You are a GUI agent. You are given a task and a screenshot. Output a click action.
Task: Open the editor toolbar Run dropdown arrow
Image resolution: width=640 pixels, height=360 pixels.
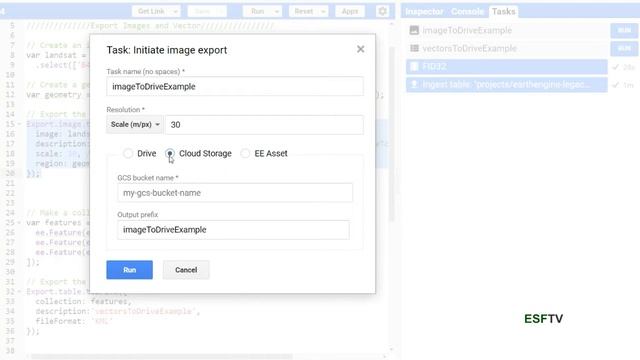point(277,11)
